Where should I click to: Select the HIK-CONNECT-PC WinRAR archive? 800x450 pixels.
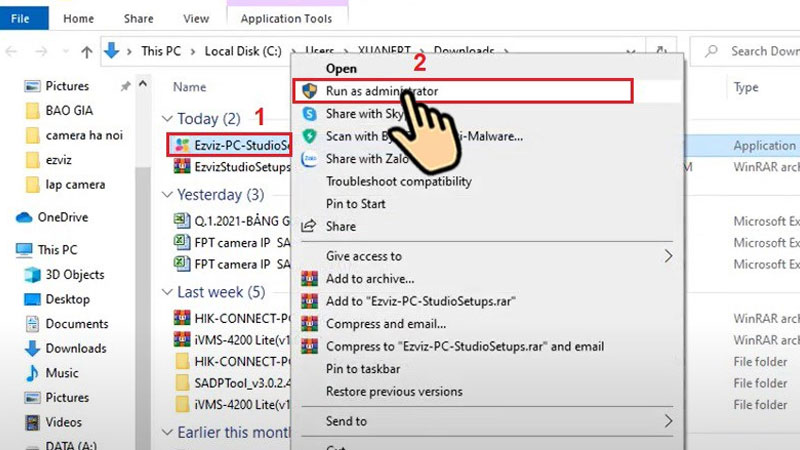click(x=232, y=318)
